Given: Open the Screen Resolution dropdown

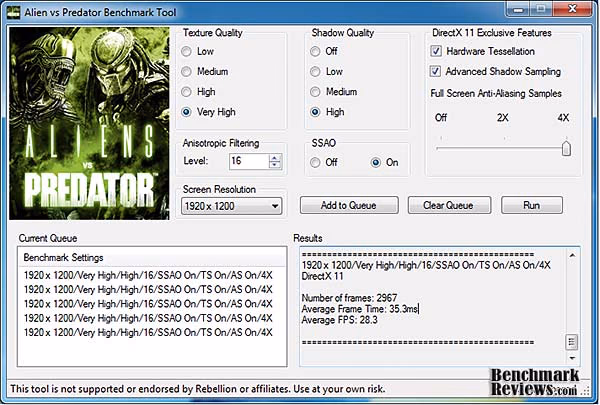Looking at the screenshot, I should [232, 206].
